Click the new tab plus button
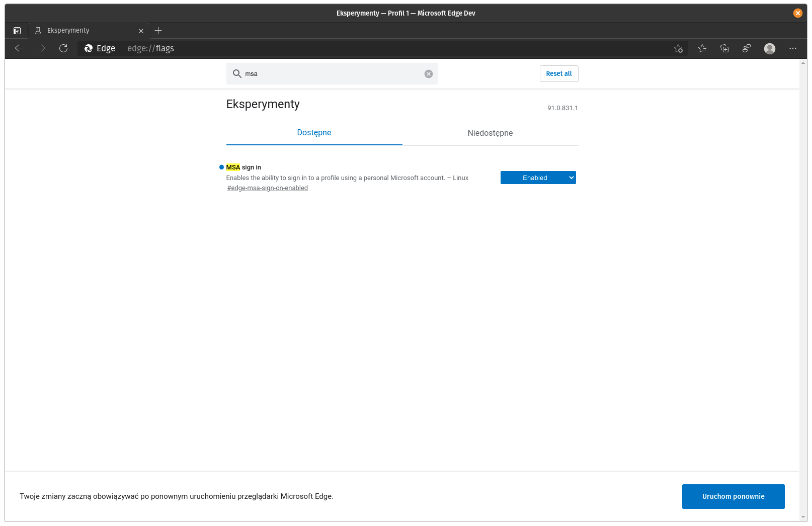 click(158, 31)
